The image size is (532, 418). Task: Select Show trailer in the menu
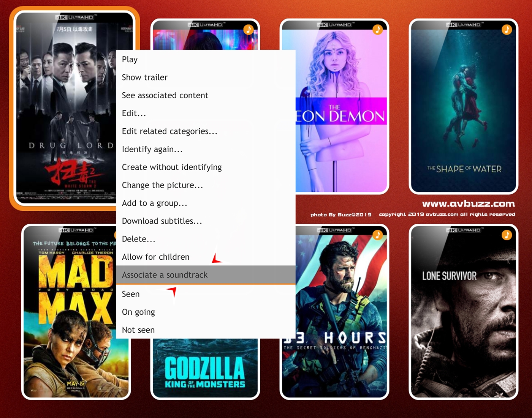pyautogui.click(x=145, y=77)
